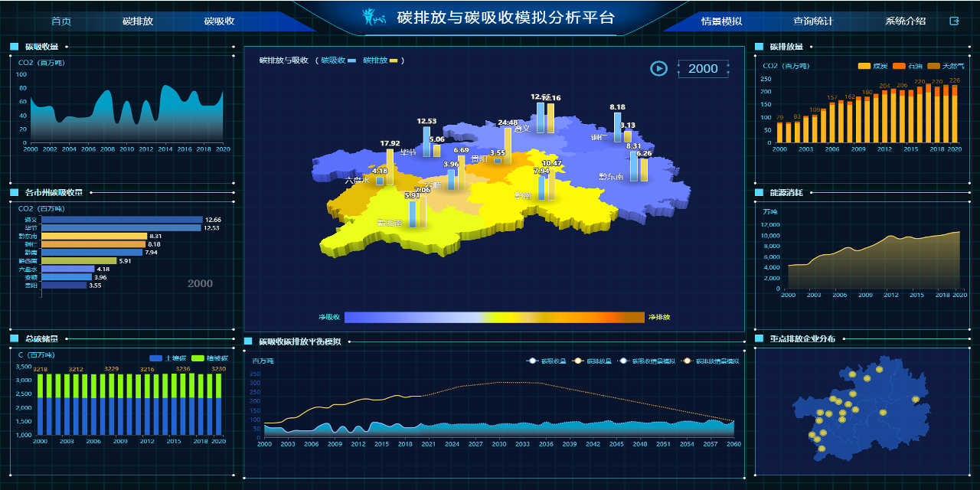
Task: Toggle the 石油 legend series
Action: 908,66
